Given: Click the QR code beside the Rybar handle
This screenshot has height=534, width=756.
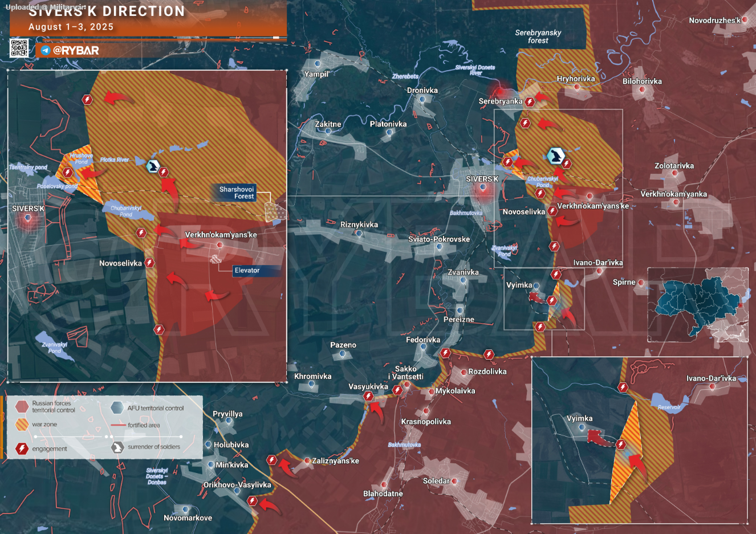Looking at the screenshot, I should [x=19, y=48].
